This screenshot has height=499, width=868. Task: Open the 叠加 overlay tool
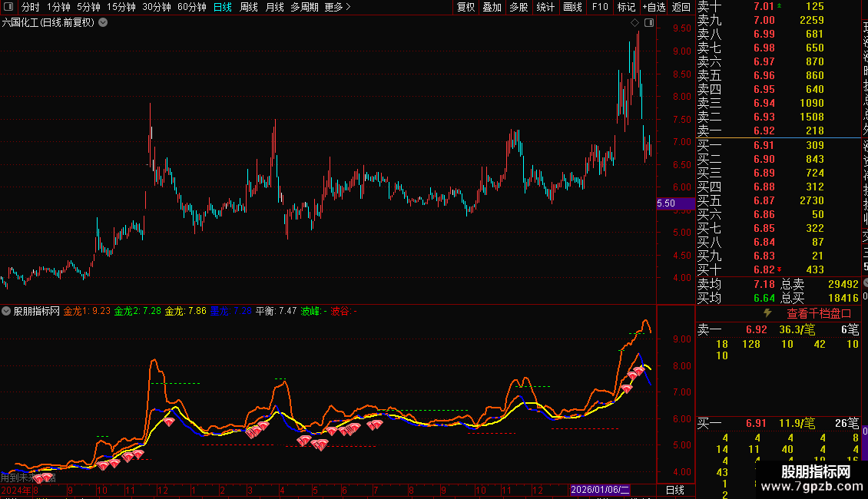[492, 7]
